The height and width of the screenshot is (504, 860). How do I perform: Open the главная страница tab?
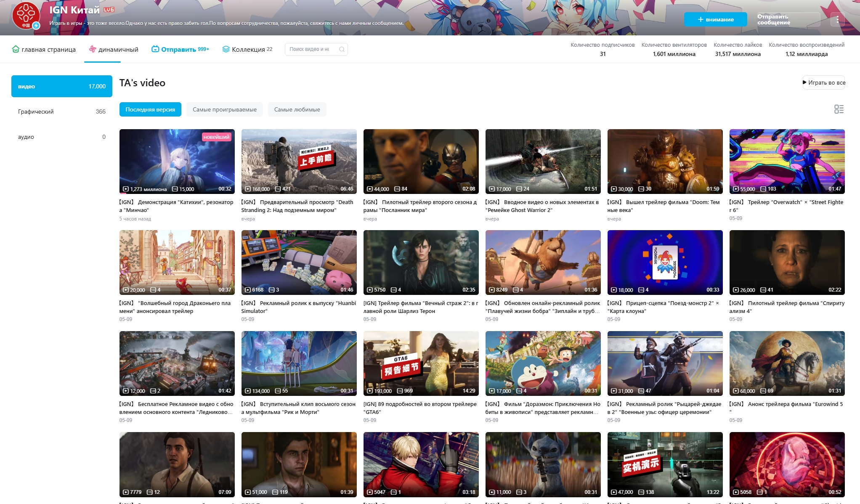click(x=44, y=49)
